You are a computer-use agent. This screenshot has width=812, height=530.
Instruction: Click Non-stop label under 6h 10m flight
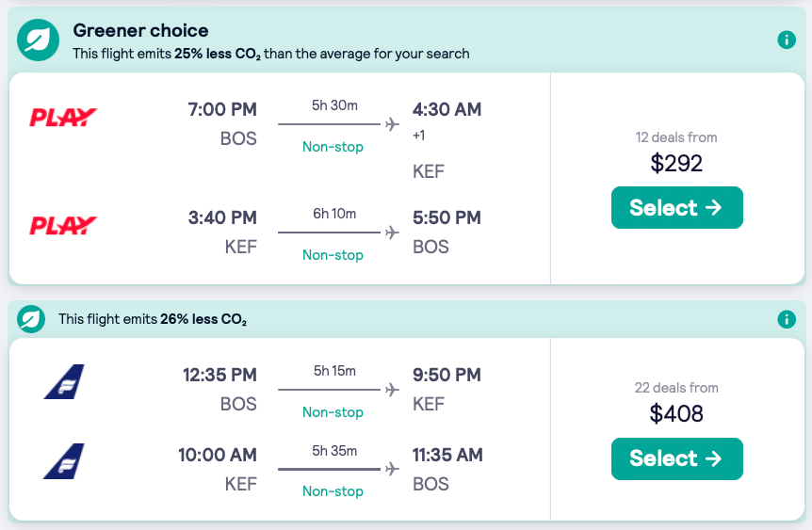(x=333, y=255)
